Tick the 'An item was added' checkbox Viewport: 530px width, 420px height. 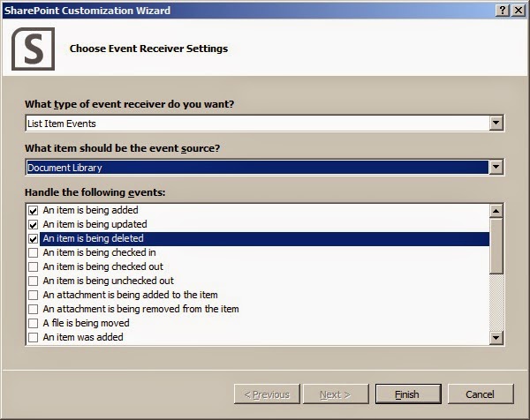point(34,338)
